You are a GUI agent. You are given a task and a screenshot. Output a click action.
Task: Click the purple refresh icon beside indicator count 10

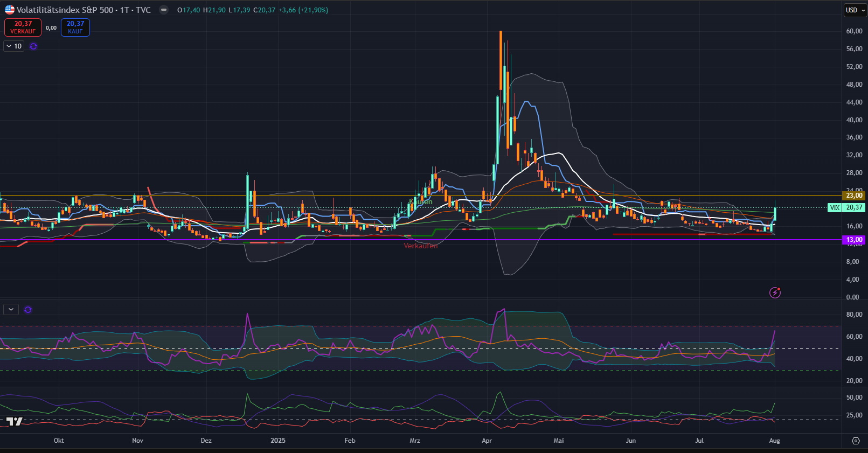(x=33, y=46)
